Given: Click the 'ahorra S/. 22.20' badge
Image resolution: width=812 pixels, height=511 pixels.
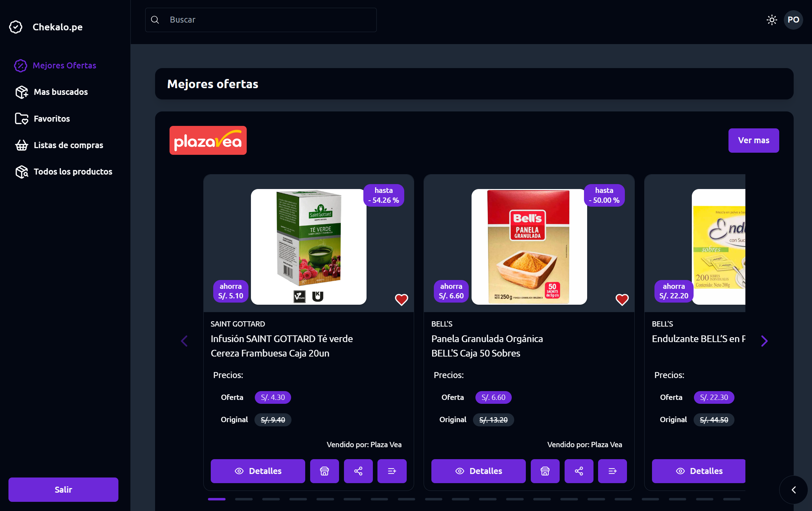Looking at the screenshot, I should 674,291.
